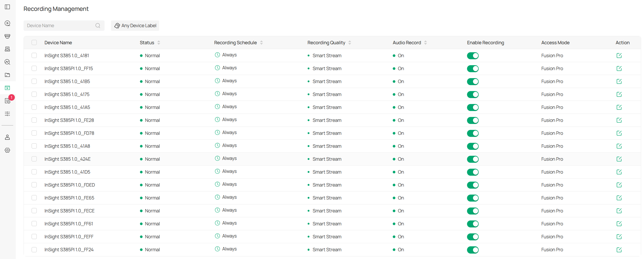Collapse the sidebar panel icon
Screen dimensions: 644x259
pos(7,7)
